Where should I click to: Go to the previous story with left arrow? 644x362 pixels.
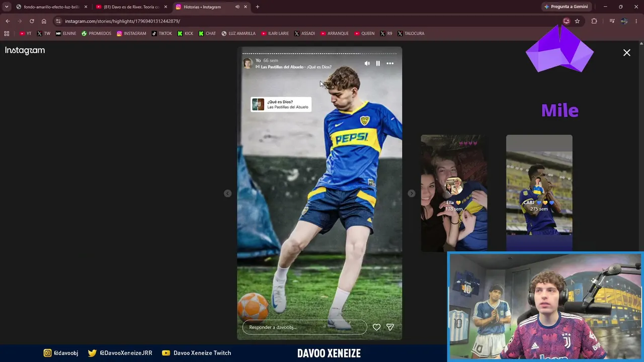click(227, 194)
